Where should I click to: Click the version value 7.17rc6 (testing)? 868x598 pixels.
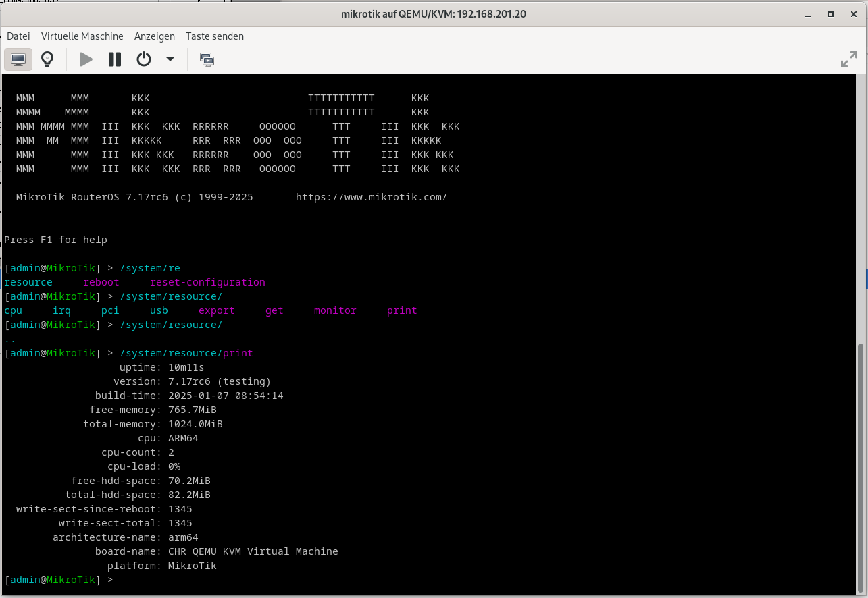pos(220,381)
